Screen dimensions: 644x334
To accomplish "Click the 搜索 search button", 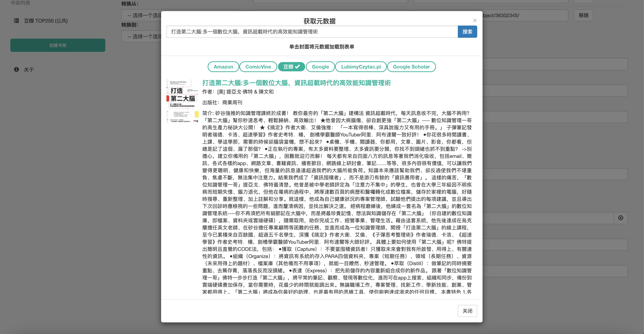I will [x=467, y=32].
